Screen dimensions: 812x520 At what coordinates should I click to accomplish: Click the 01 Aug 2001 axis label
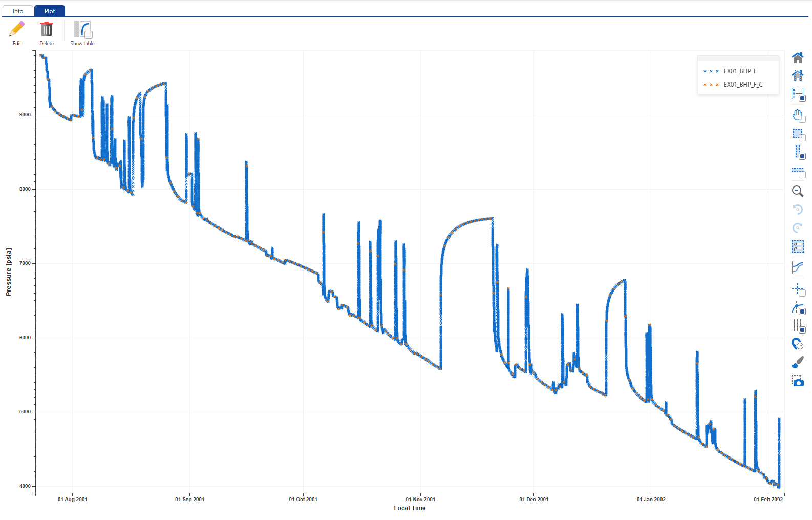[72, 499]
